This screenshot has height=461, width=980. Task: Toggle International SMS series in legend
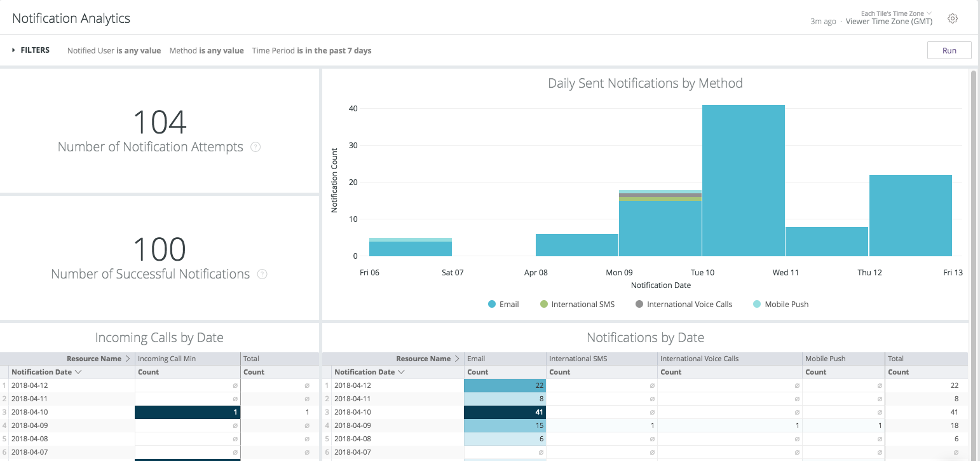(x=577, y=305)
